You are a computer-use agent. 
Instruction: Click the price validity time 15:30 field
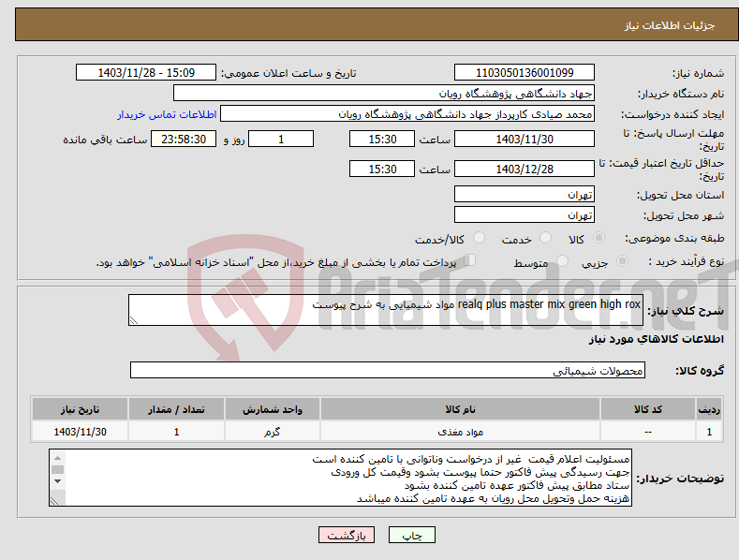pyautogui.click(x=382, y=169)
